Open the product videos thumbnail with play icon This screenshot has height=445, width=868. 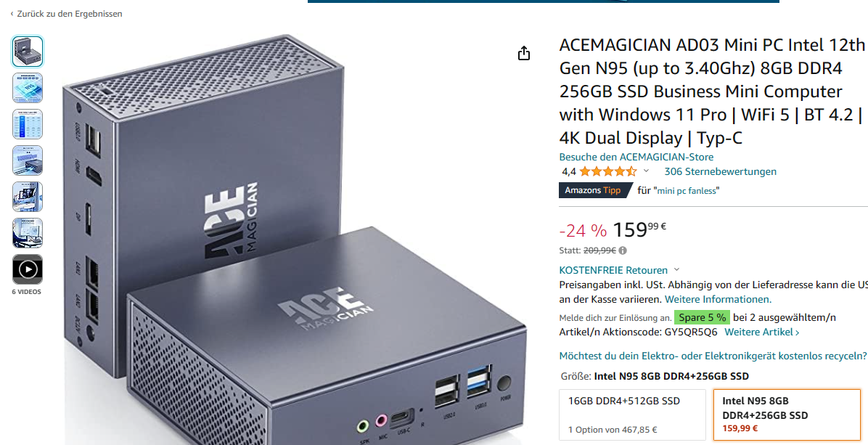[x=28, y=269]
